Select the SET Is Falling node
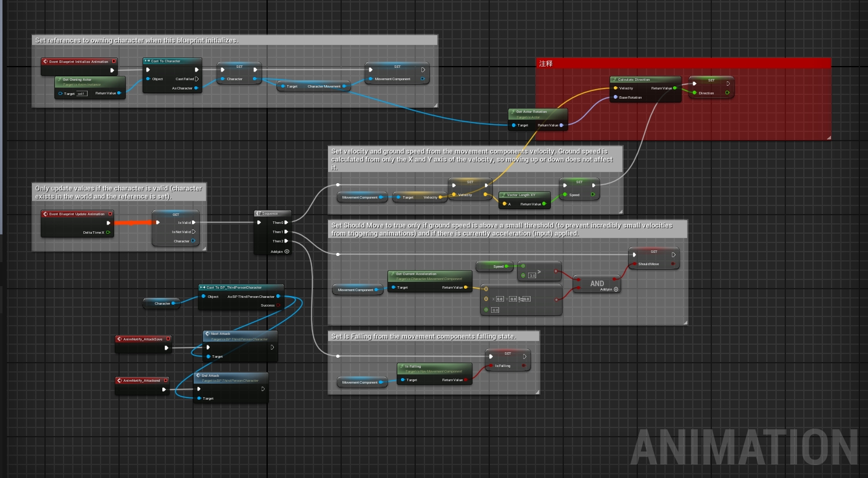This screenshot has height=478, width=868. point(508,360)
